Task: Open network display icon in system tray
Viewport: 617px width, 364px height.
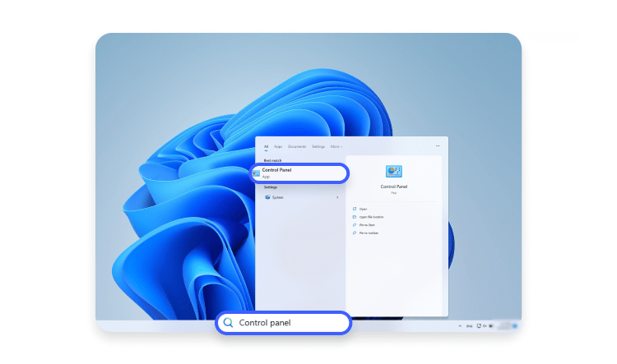Action: (479, 326)
